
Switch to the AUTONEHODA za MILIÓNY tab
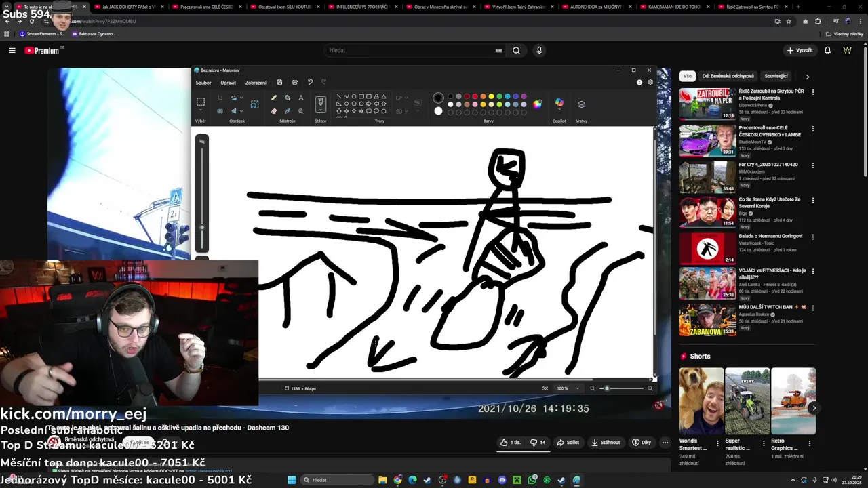tap(596, 7)
